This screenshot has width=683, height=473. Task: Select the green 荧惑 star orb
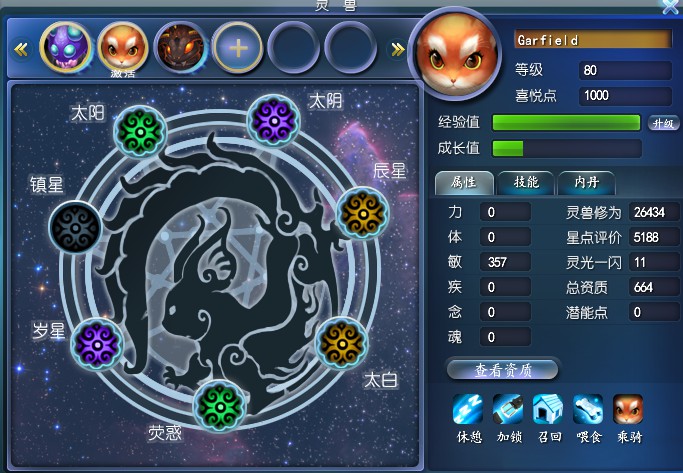click(x=220, y=406)
